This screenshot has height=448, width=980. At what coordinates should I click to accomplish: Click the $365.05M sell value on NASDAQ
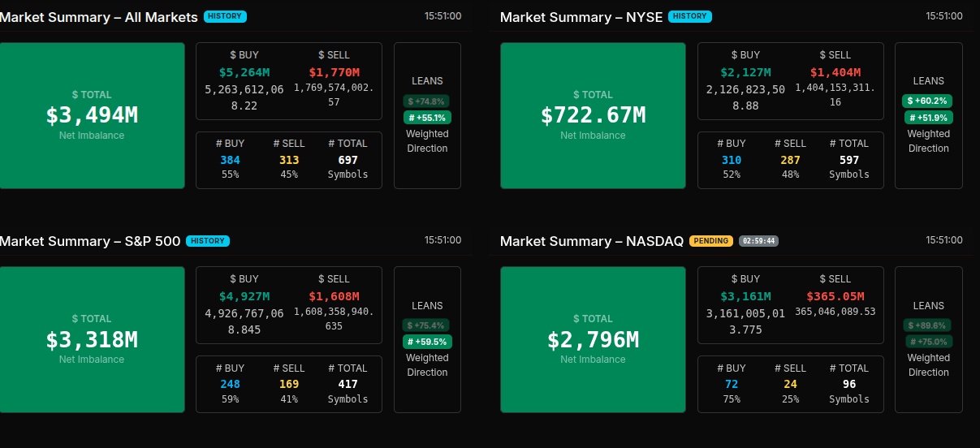tap(835, 296)
